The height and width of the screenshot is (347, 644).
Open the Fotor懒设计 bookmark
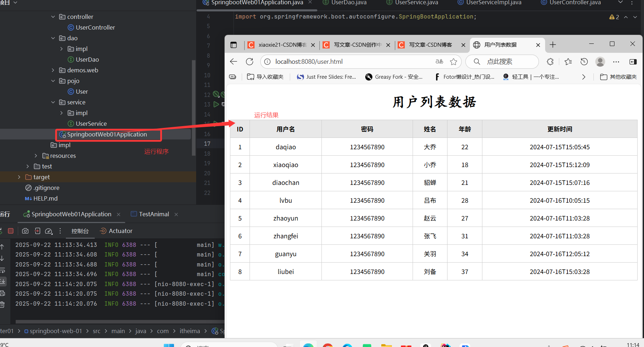point(464,77)
